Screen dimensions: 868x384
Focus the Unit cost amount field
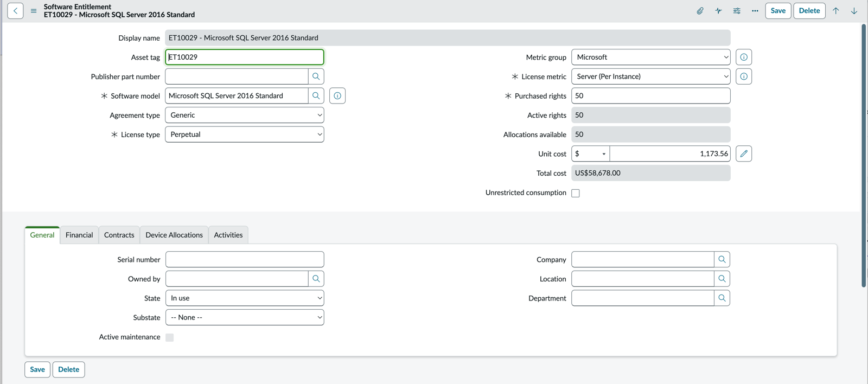[x=670, y=154]
